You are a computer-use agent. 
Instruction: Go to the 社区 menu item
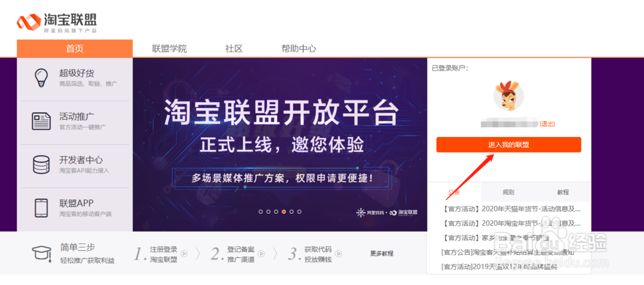(234, 49)
